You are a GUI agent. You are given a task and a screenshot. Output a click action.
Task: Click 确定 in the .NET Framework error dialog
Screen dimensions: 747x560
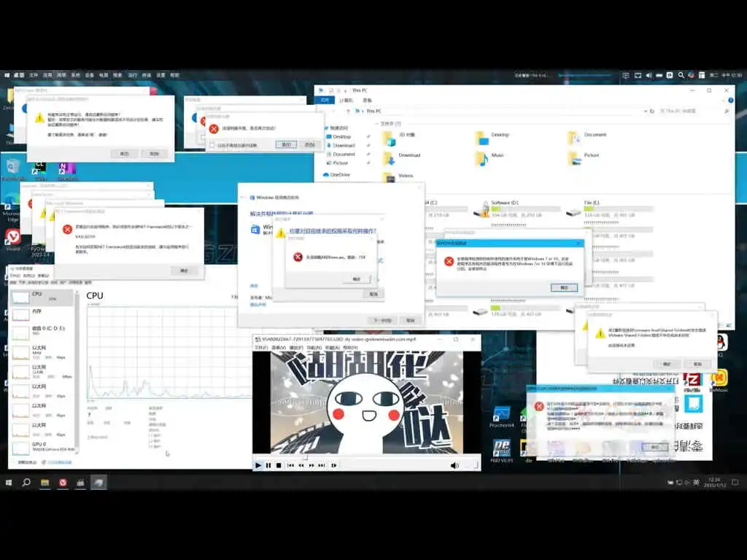click(184, 271)
